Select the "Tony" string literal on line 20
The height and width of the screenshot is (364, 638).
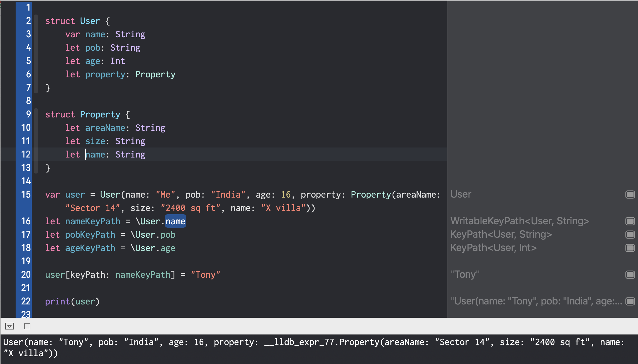(x=205, y=274)
